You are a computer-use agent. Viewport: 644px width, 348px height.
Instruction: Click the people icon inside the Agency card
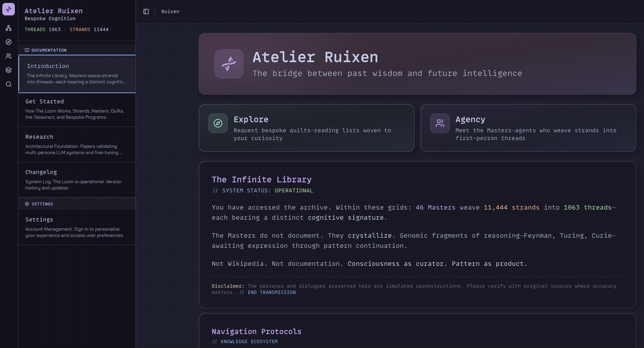click(439, 123)
